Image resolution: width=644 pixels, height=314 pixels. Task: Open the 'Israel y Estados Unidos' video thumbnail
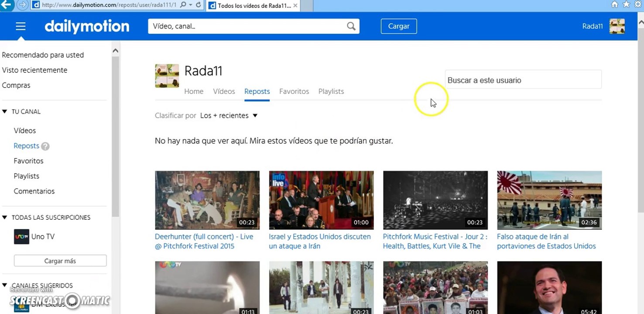click(x=321, y=200)
